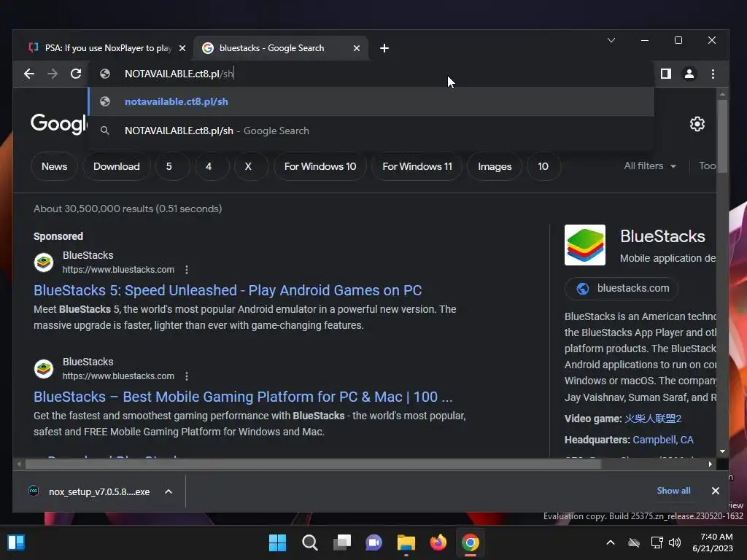Open the Video game 火柴人联盟2 link

tap(653, 419)
